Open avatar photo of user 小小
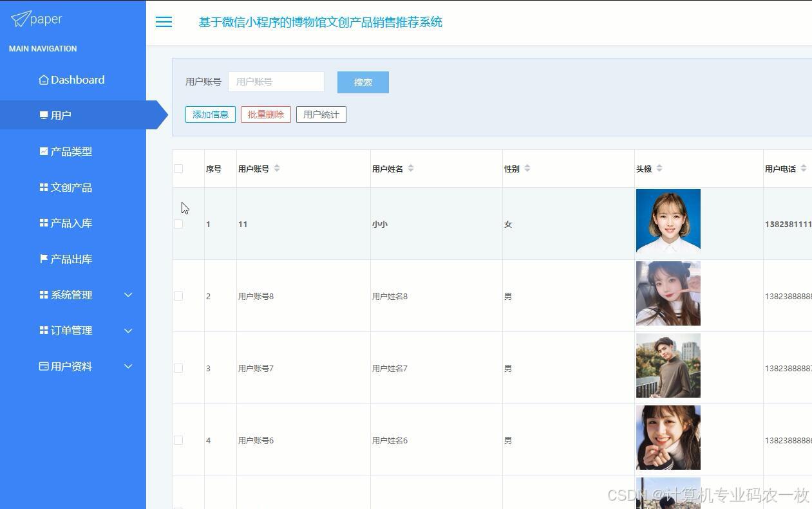The width and height of the screenshot is (812, 509). (x=668, y=221)
